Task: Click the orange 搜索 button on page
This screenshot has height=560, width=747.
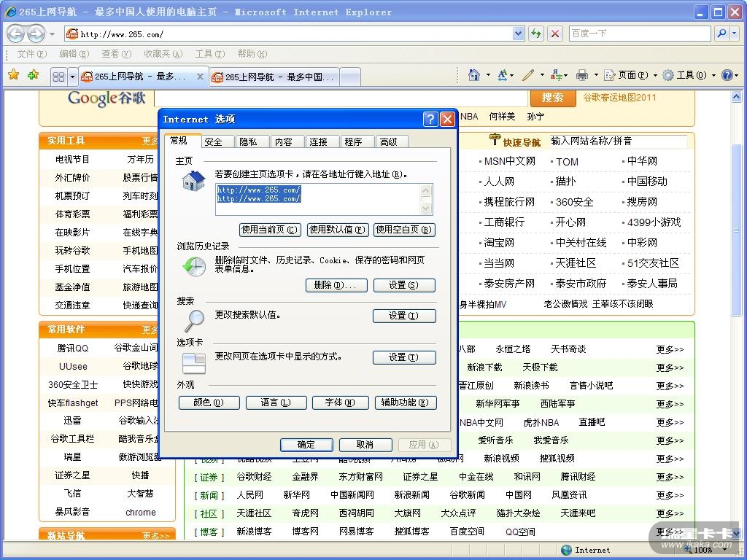Action: coord(553,98)
